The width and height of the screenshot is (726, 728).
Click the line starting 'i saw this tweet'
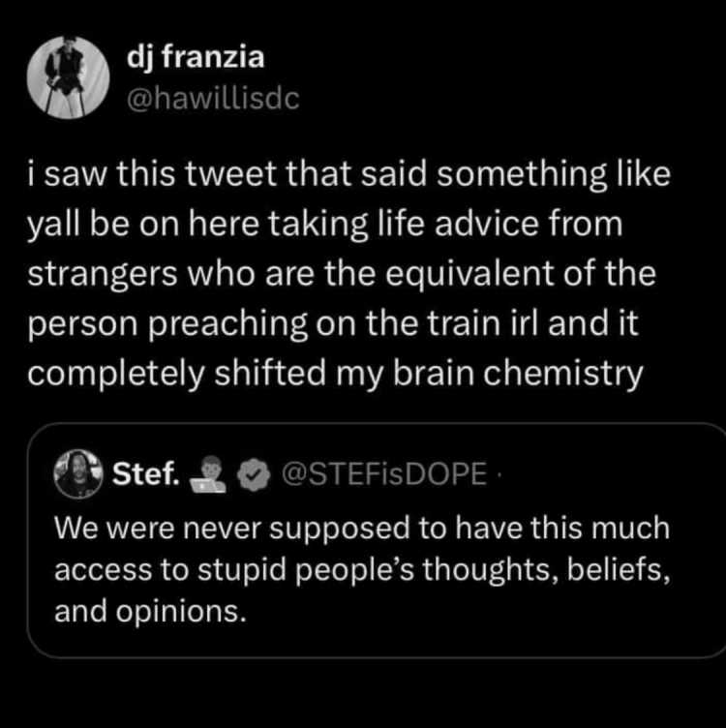coord(349,174)
